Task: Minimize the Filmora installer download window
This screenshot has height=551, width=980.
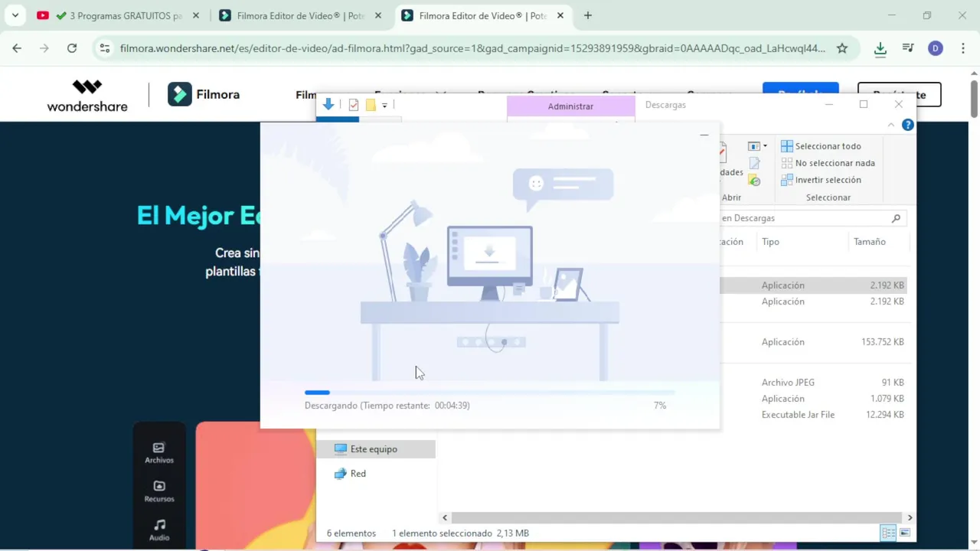Action: point(704,135)
